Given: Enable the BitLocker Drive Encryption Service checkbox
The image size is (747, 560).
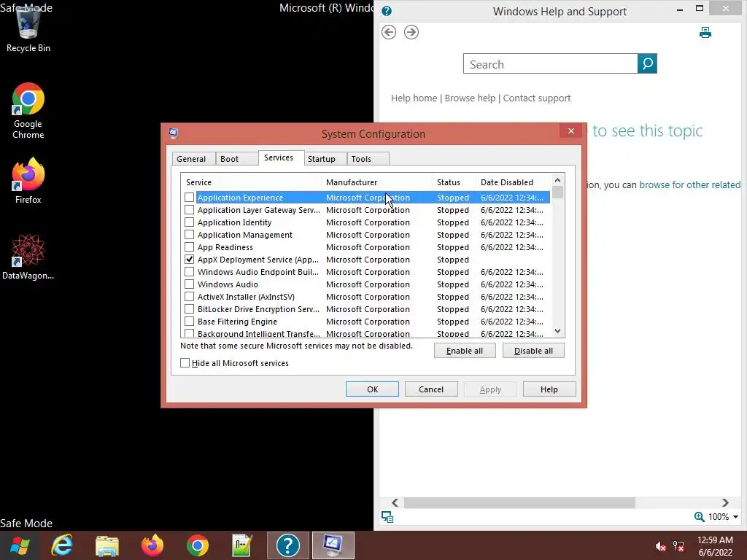Looking at the screenshot, I should [189, 308].
